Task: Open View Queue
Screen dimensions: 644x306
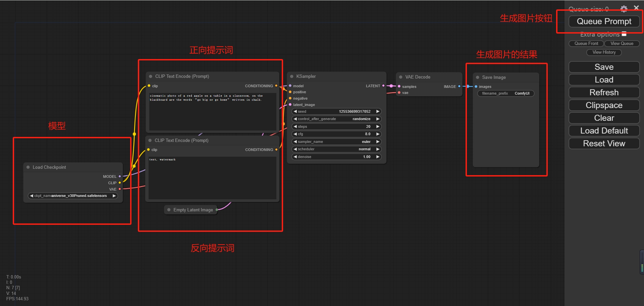Action: pyautogui.click(x=622, y=44)
